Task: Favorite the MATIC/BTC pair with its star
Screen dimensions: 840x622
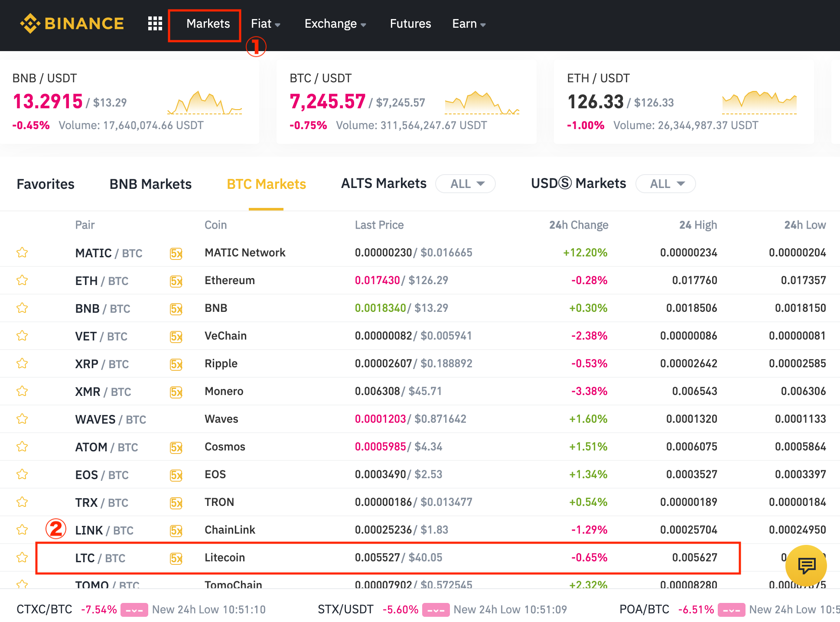Action: coord(22,253)
